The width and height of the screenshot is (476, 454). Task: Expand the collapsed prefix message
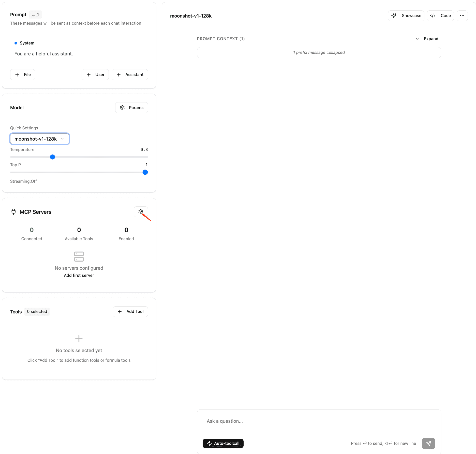(319, 52)
